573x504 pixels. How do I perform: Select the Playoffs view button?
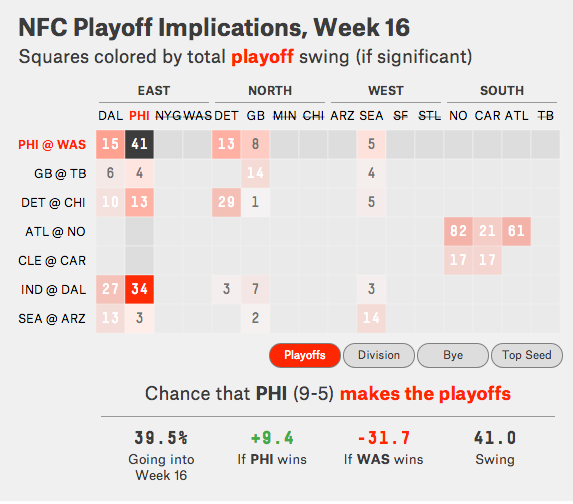pos(305,355)
